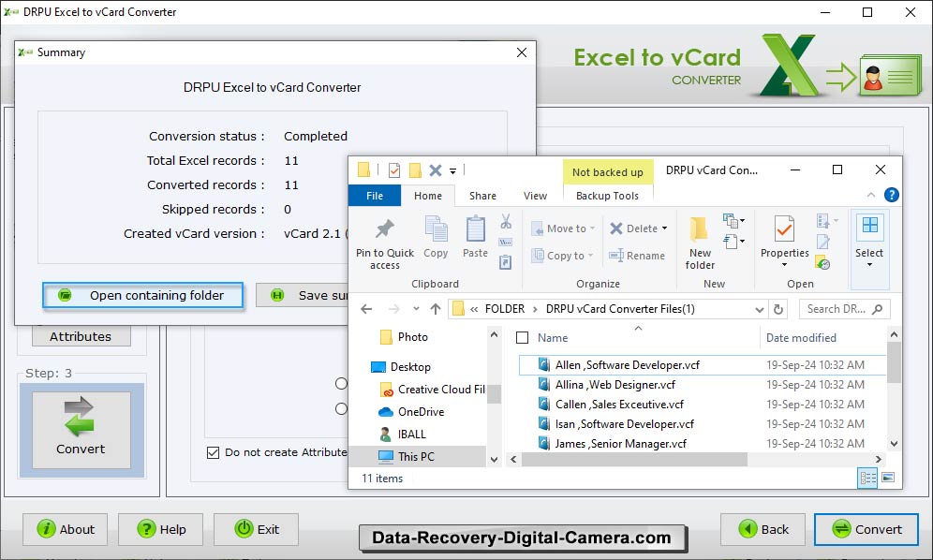Switch to the Share ribbon tab
This screenshot has height=560, width=933.
point(482,196)
